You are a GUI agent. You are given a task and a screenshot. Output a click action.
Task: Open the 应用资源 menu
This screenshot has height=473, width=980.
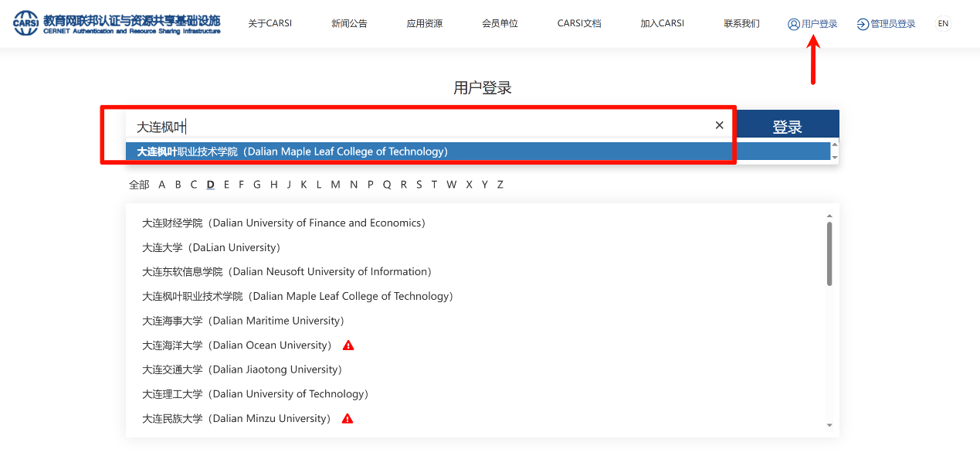point(425,24)
